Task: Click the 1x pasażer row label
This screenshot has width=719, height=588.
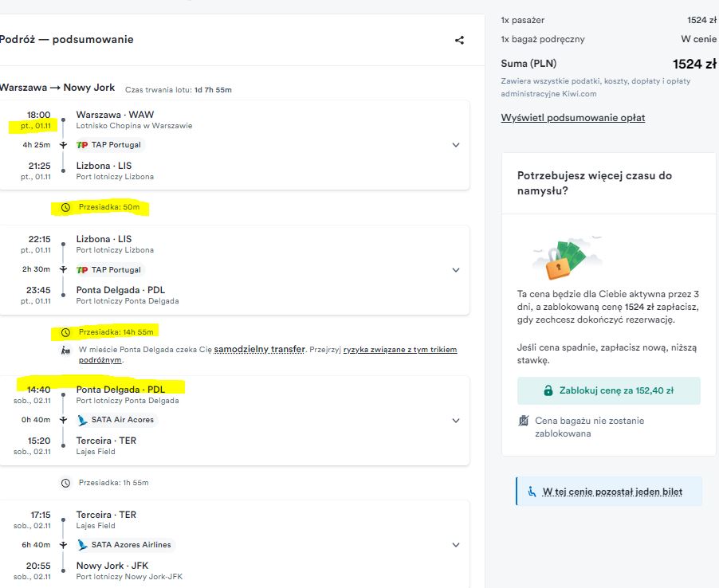Action: (x=522, y=20)
